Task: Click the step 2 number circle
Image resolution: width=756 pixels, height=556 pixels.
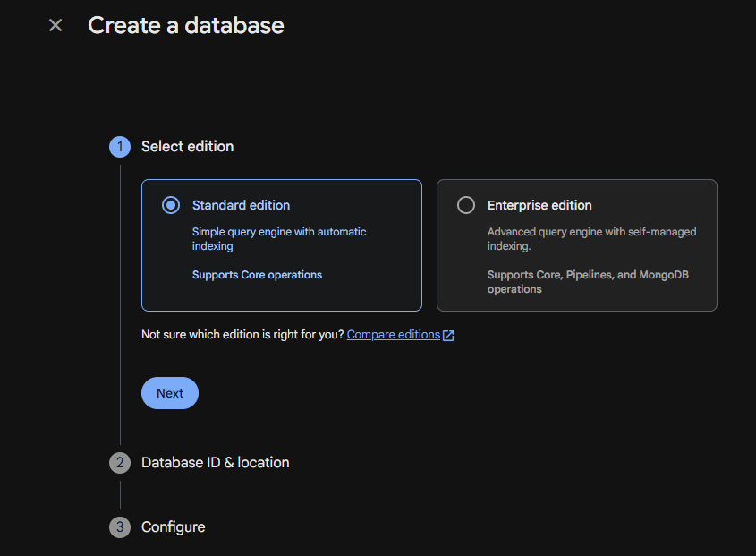Action: [x=120, y=463]
